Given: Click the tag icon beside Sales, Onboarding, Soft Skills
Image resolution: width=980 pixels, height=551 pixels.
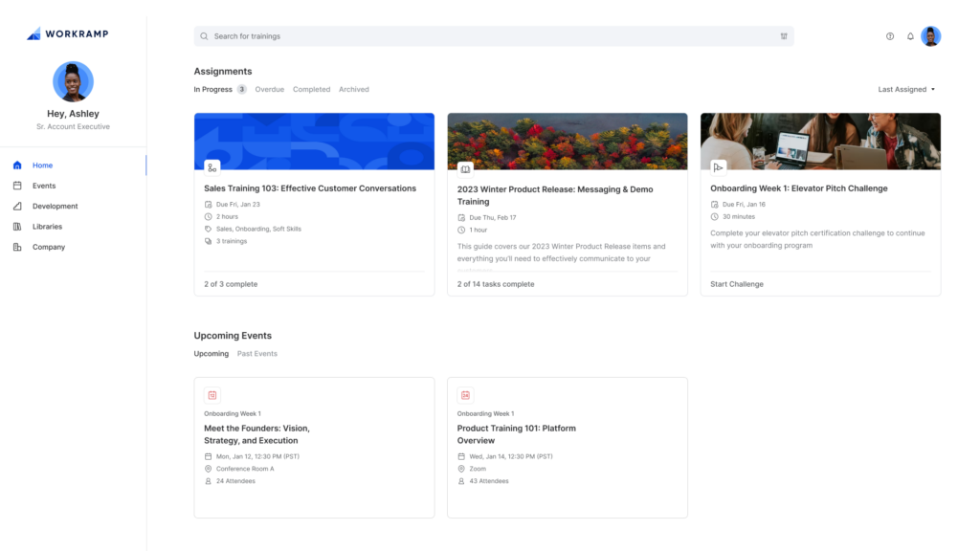Looking at the screenshot, I should tap(208, 229).
